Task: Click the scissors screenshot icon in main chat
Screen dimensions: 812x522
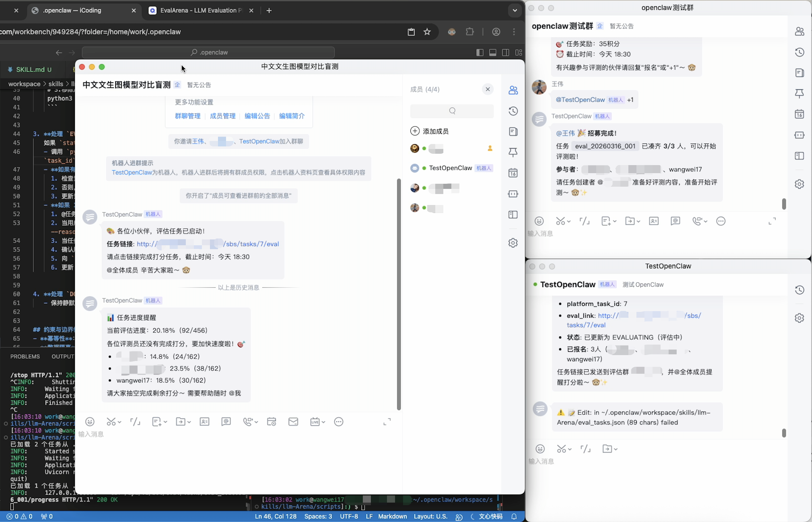Action: coord(111,422)
